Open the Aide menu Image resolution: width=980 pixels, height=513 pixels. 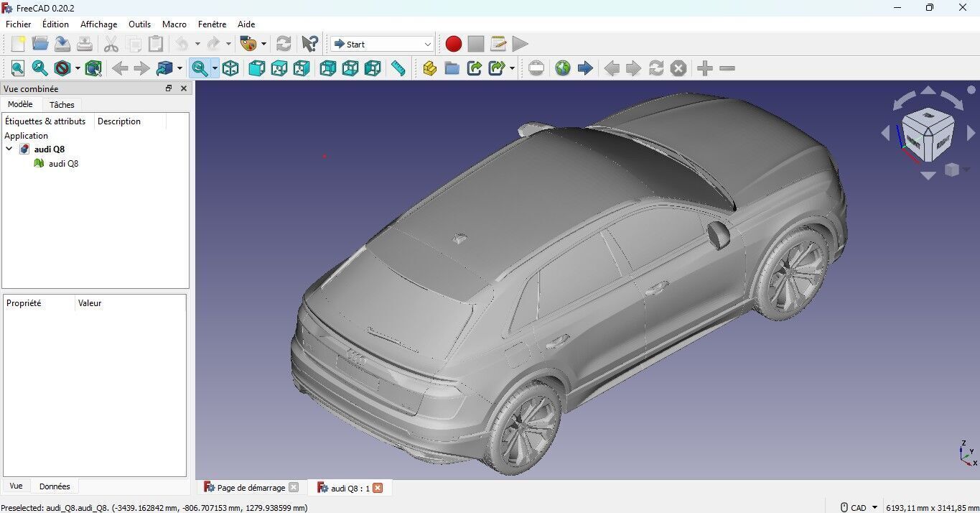[x=246, y=24]
